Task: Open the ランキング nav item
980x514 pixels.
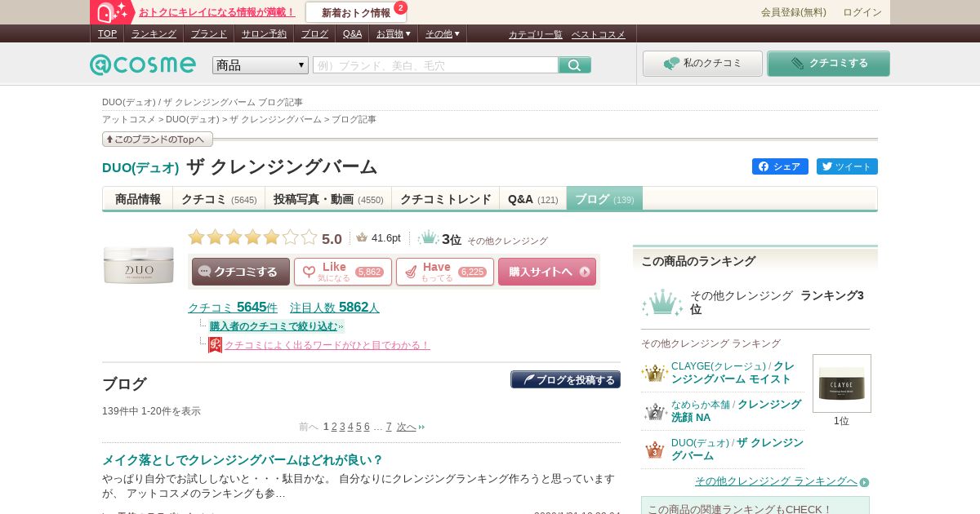Action: click(154, 33)
